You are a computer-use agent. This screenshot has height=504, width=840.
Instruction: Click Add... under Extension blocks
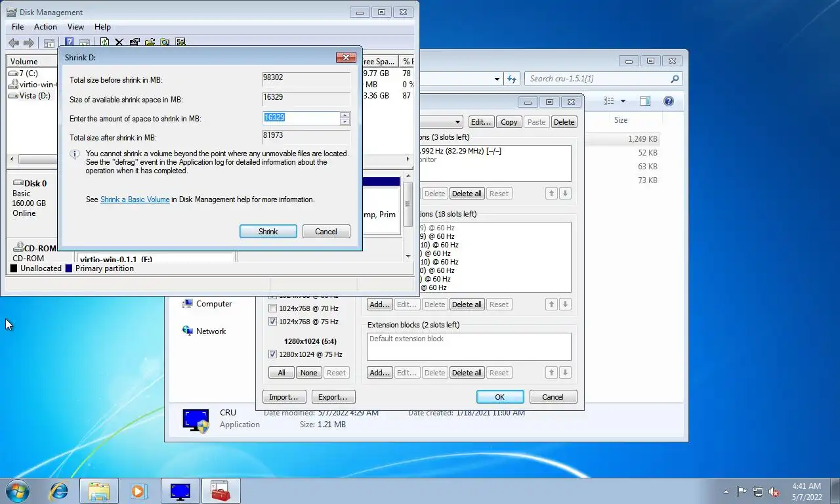(379, 373)
